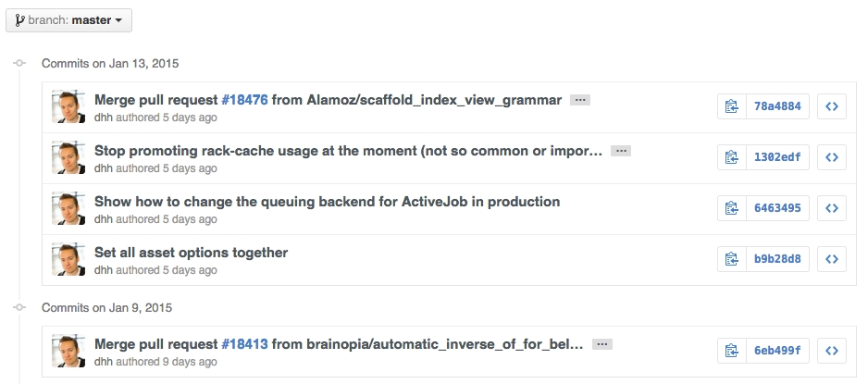Browse repository code at commit 78a4884

coord(832,106)
